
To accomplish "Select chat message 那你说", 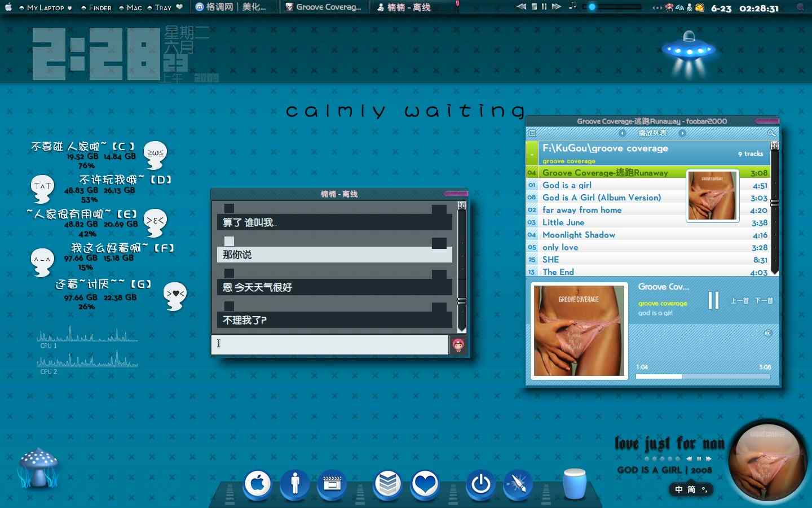I will (334, 255).
